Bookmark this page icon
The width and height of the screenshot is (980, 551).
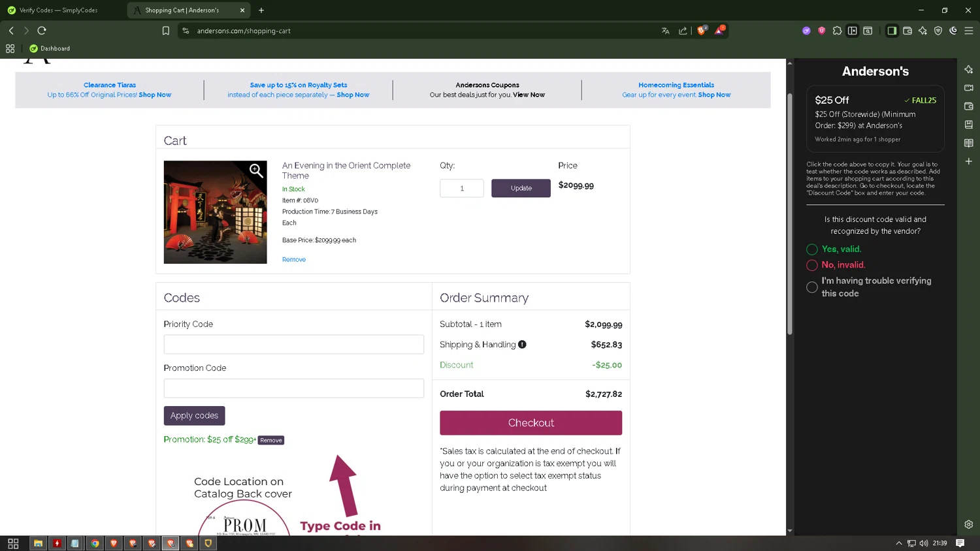[166, 31]
